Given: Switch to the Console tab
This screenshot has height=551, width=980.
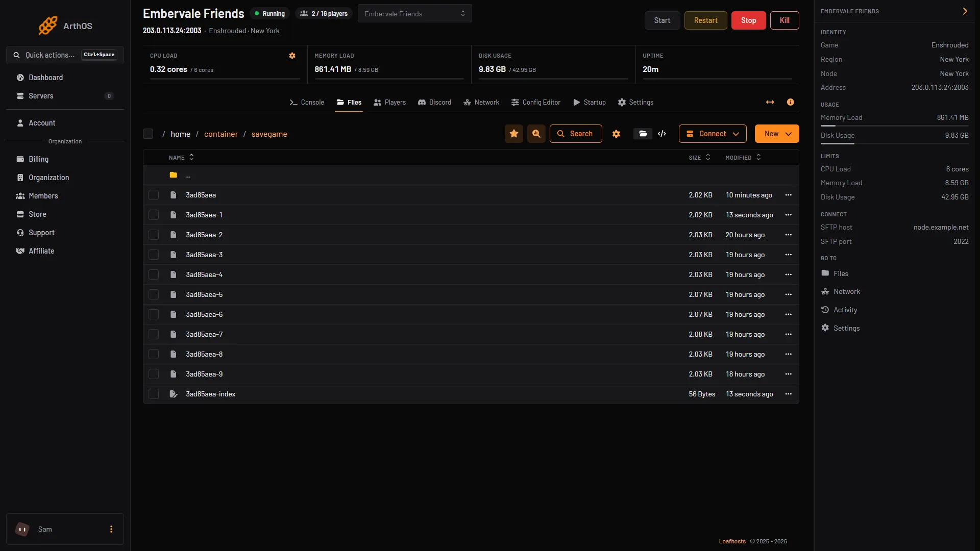Looking at the screenshot, I should [307, 103].
